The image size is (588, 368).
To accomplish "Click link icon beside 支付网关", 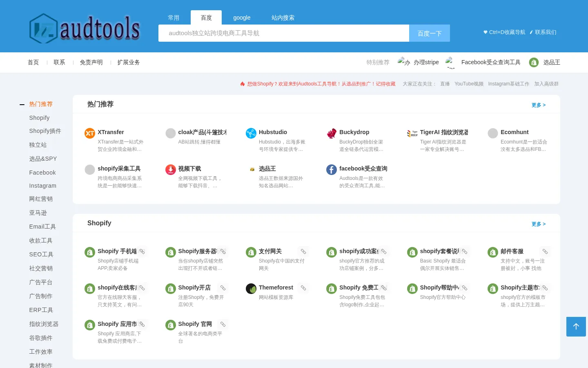I will coord(303,251).
